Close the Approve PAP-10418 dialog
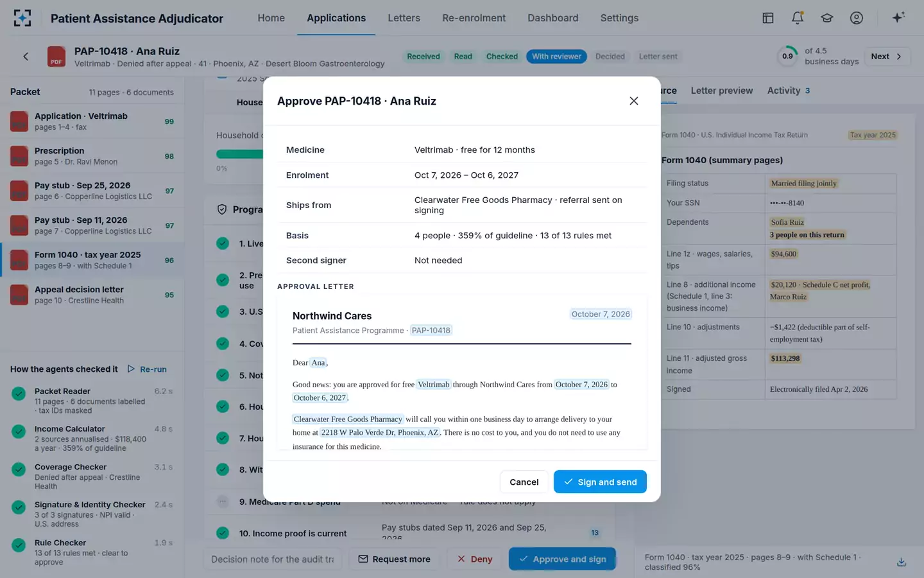The image size is (924, 578). 634,101
